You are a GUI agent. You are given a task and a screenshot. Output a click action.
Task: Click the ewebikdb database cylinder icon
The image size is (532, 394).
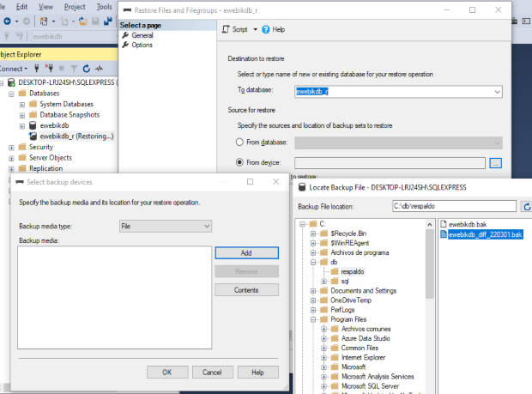(33, 125)
